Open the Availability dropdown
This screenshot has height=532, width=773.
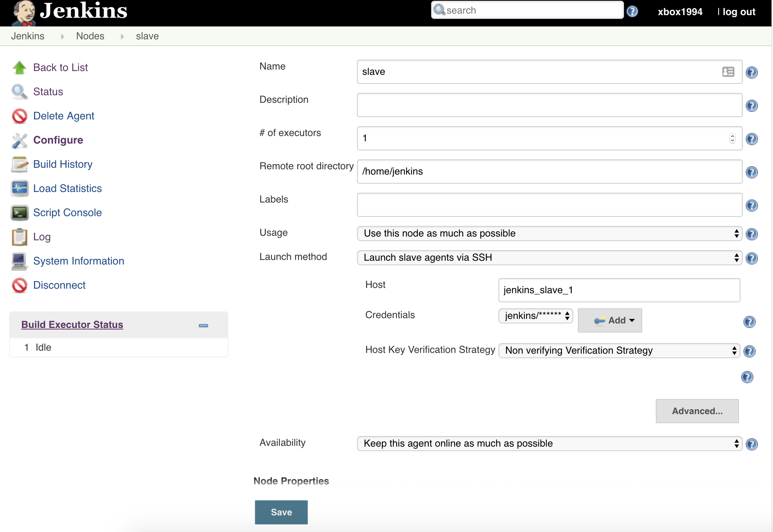tap(549, 444)
